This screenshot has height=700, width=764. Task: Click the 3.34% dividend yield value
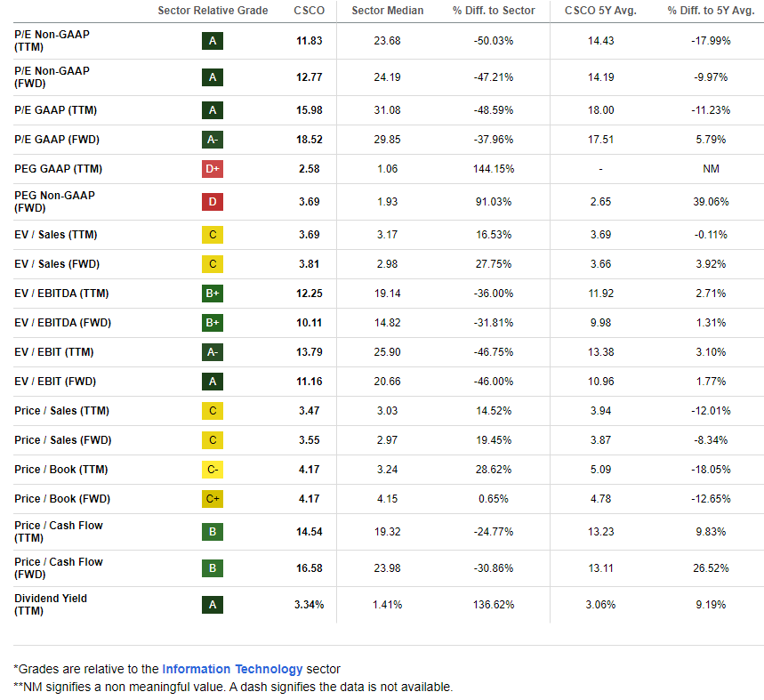pos(310,605)
